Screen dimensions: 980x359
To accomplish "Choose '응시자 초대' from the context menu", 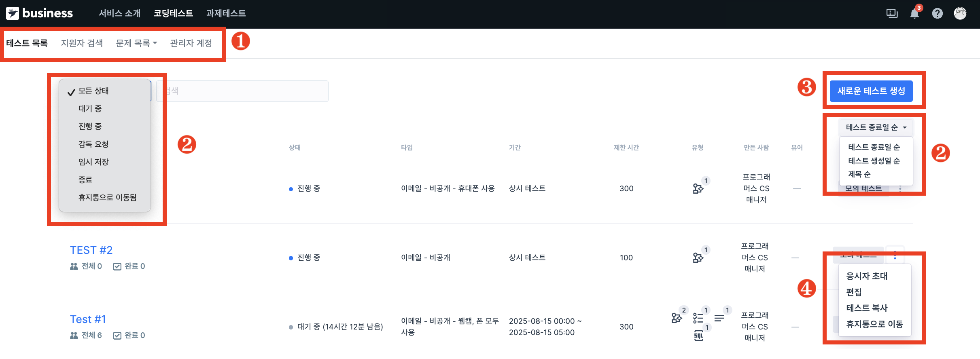I will (x=867, y=276).
